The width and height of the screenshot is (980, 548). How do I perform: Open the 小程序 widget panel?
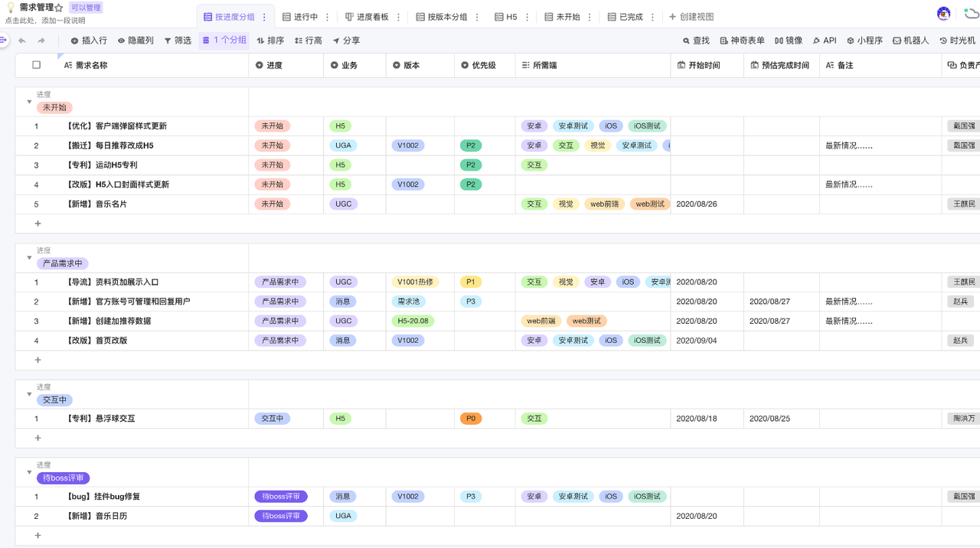864,41
